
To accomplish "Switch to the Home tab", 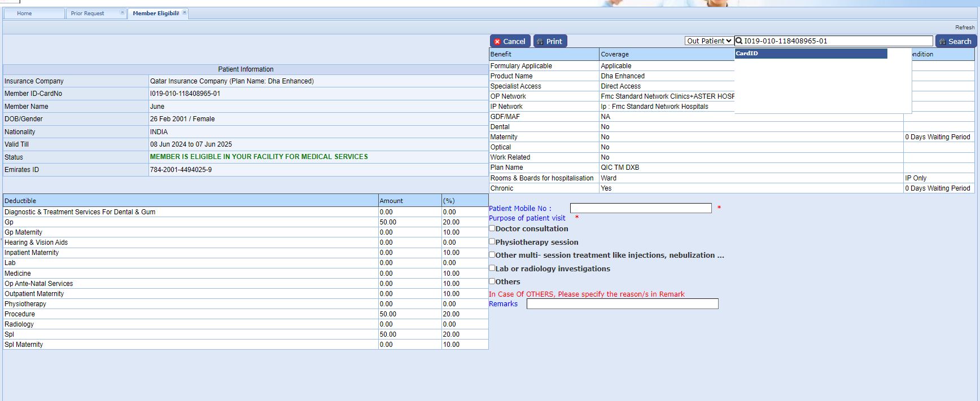I will (x=25, y=14).
